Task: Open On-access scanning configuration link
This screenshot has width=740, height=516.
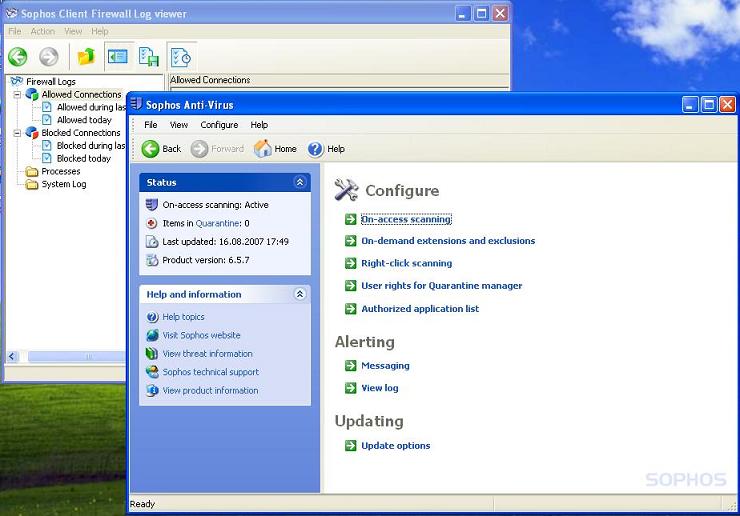Action: pyautogui.click(x=406, y=219)
